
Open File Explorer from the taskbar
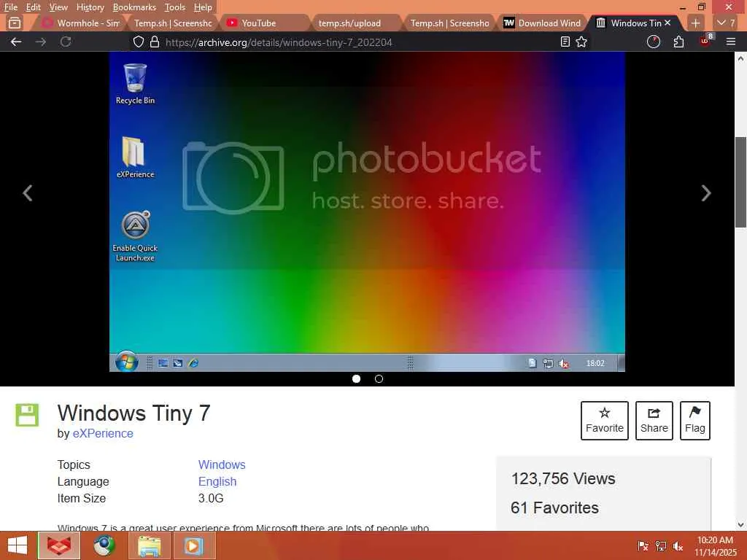[149, 545]
